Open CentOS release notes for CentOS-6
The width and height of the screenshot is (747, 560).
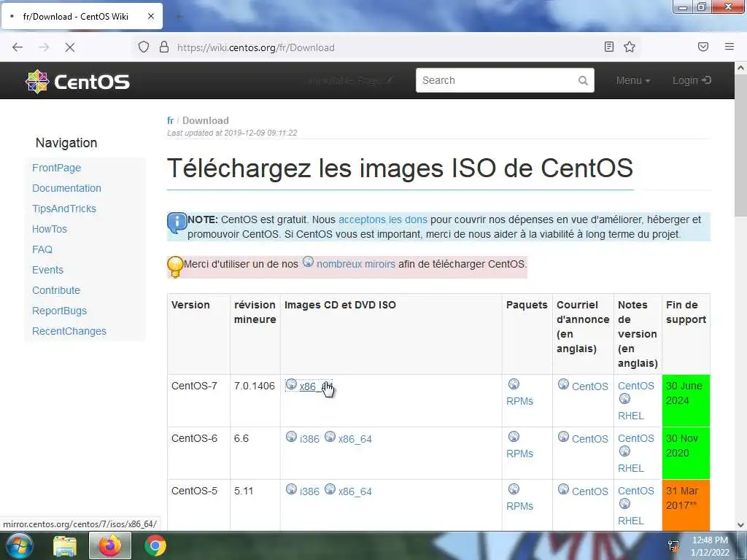coord(636,438)
